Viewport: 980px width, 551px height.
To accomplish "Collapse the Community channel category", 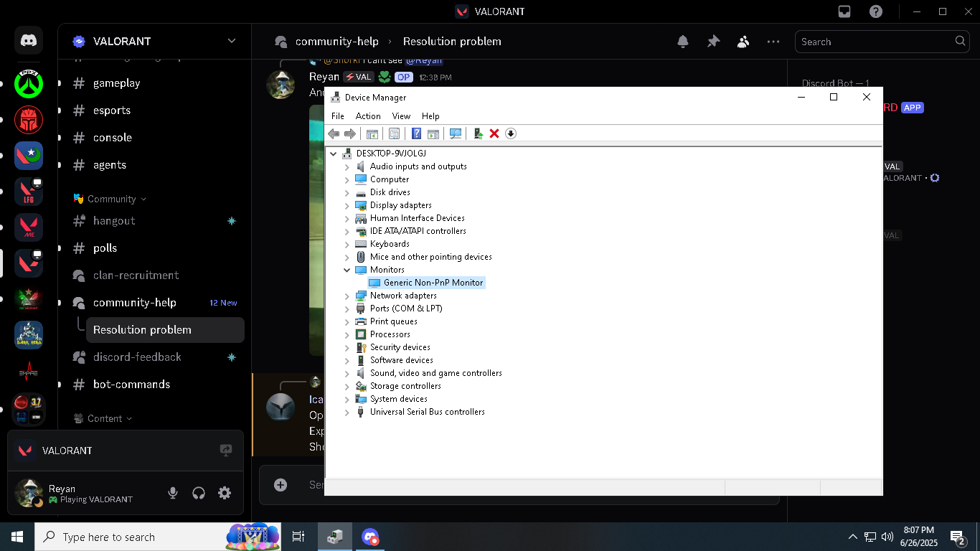I will (112, 199).
